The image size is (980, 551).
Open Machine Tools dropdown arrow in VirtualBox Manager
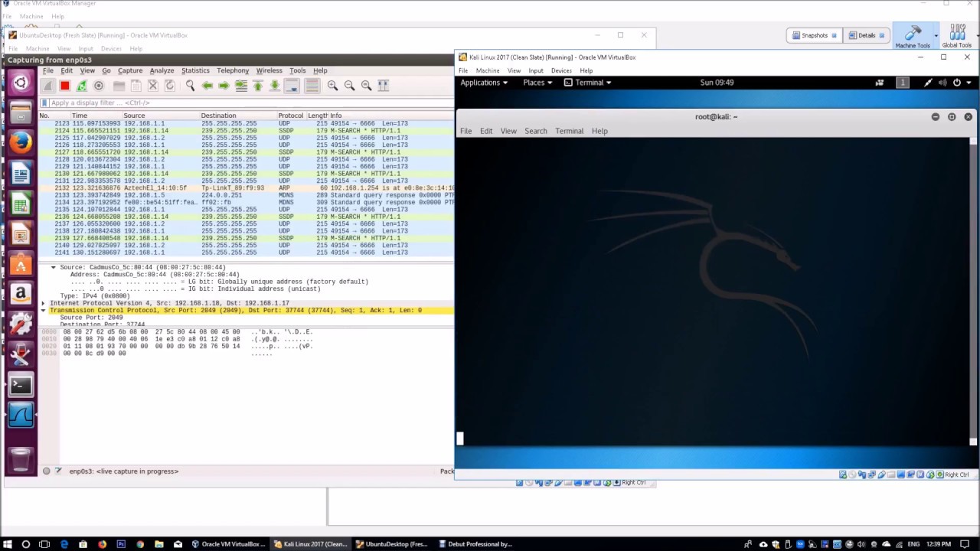pyautogui.click(x=936, y=35)
